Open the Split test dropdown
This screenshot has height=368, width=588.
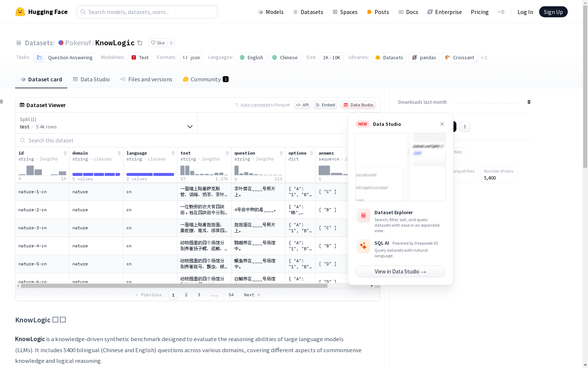[190, 127]
